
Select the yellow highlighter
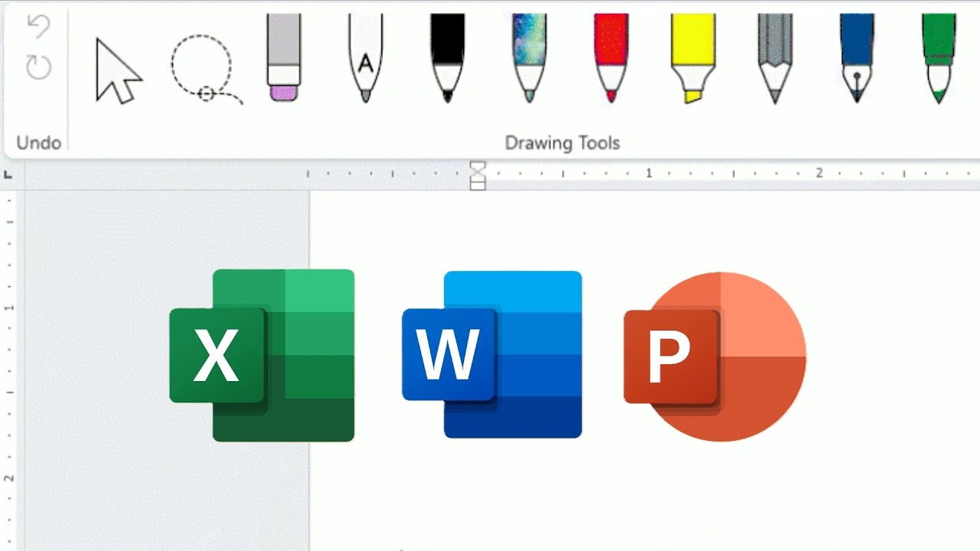tap(693, 57)
